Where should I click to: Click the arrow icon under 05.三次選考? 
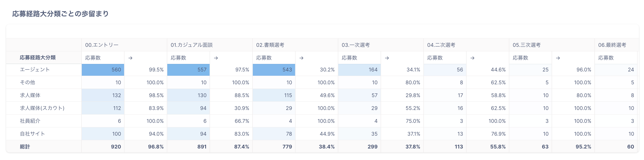pos(558,58)
